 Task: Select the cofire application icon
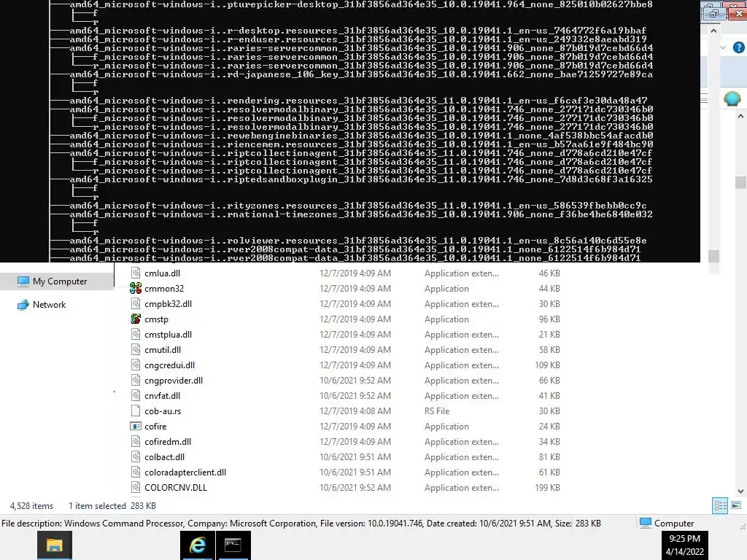[x=135, y=426]
